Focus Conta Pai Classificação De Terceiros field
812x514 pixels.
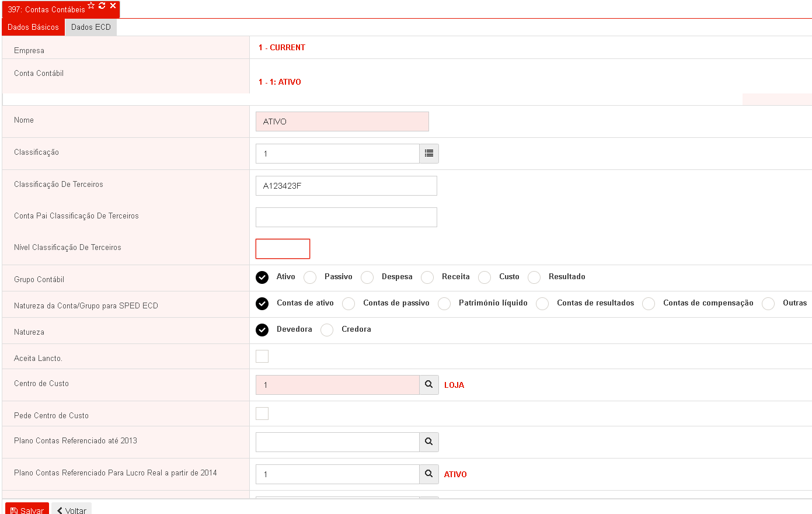tap(346, 217)
